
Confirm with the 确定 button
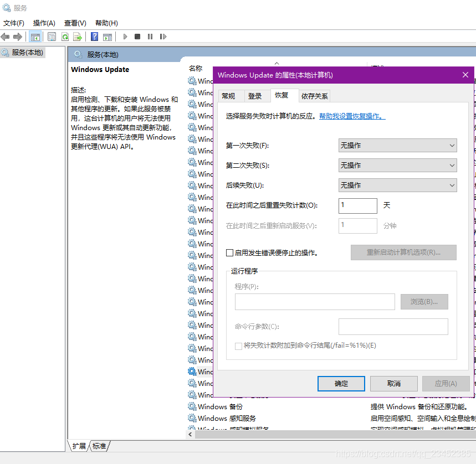click(x=341, y=384)
